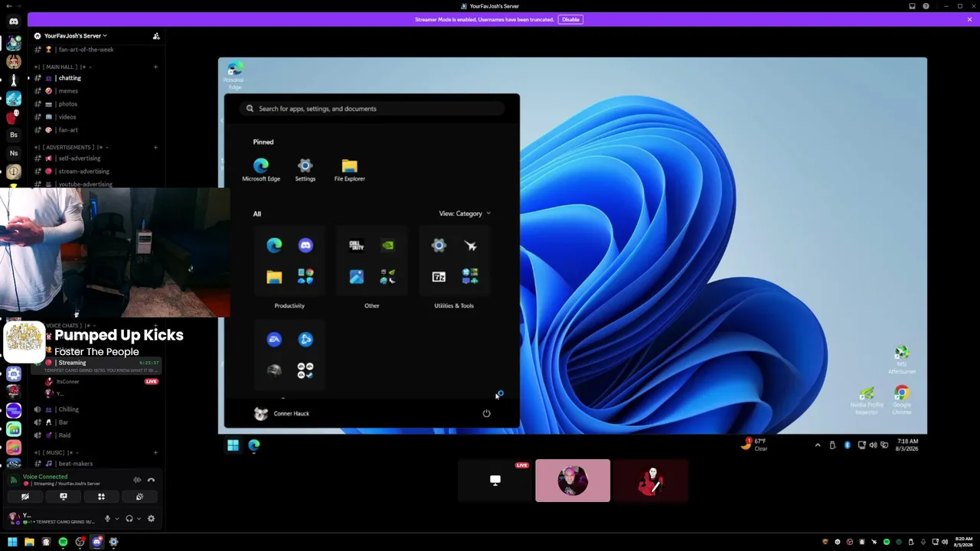Screen dimensions: 980x551
Task: Select the dark red participant tile
Action: [651, 481]
